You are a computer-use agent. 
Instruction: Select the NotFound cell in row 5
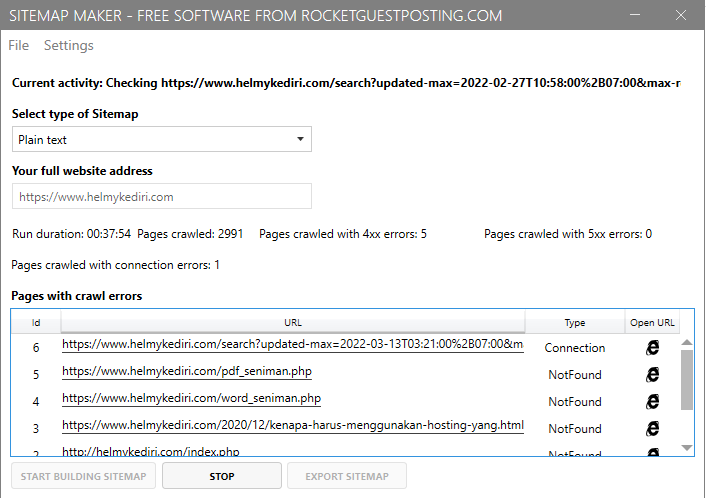pyautogui.click(x=575, y=375)
